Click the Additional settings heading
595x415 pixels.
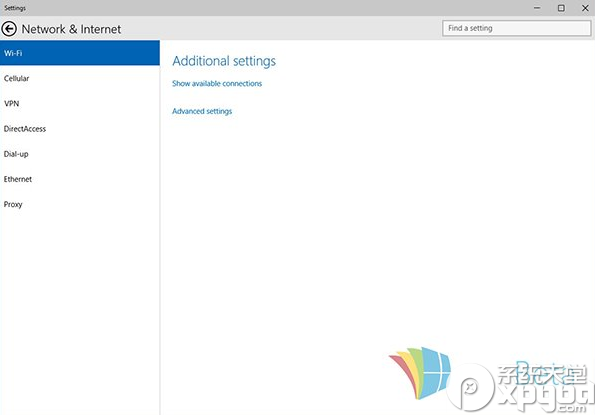224,61
